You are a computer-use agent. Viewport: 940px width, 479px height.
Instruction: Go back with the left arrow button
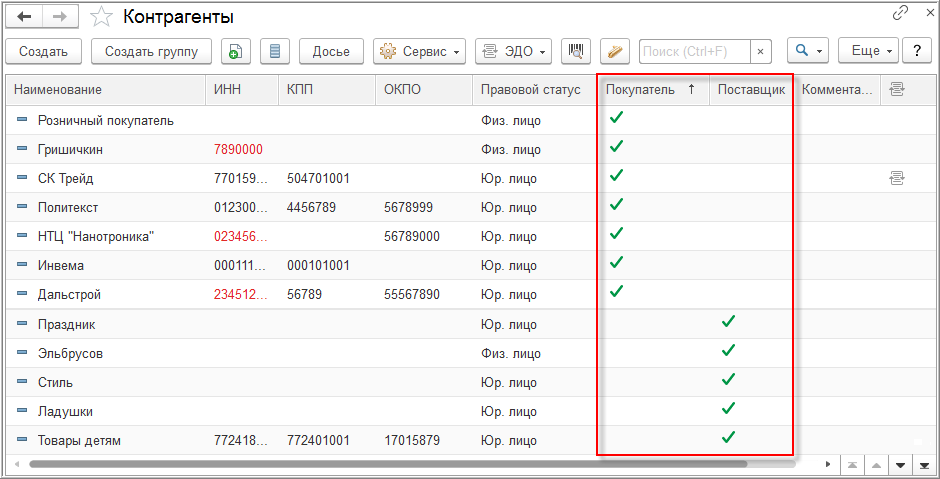[x=25, y=17]
